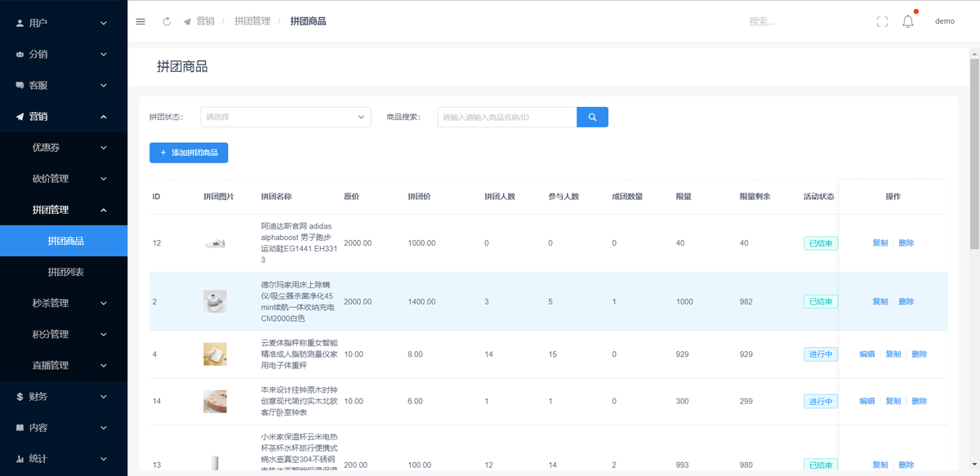Image resolution: width=980 pixels, height=476 pixels.
Task: Enter fullscreen mode via the header icon
Action: click(882, 22)
